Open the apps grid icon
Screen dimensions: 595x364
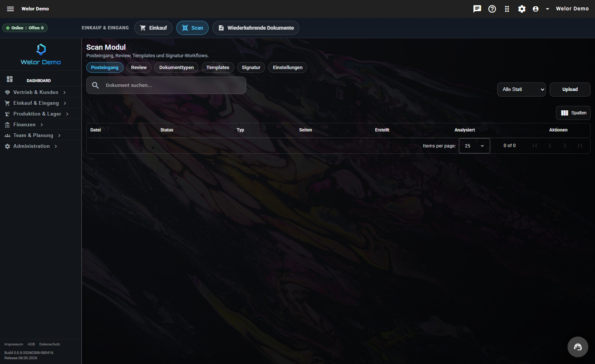[x=507, y=9]
